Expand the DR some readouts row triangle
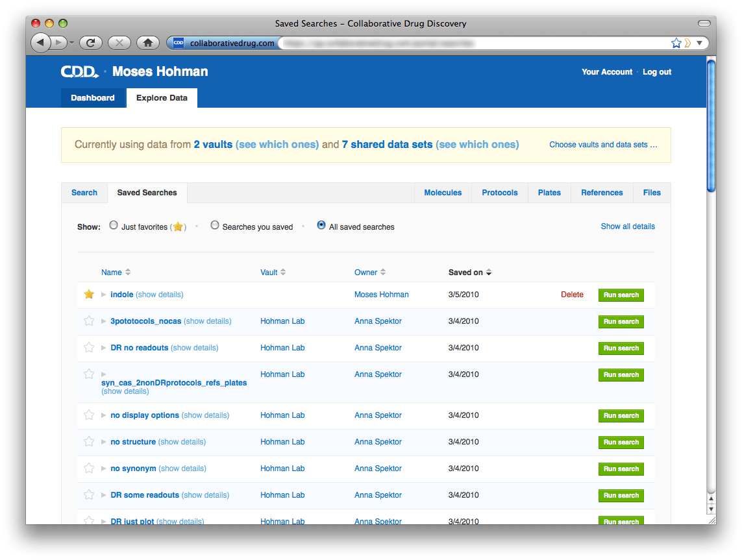The height and width of the screenshot is (560, 742). point(104,494)
